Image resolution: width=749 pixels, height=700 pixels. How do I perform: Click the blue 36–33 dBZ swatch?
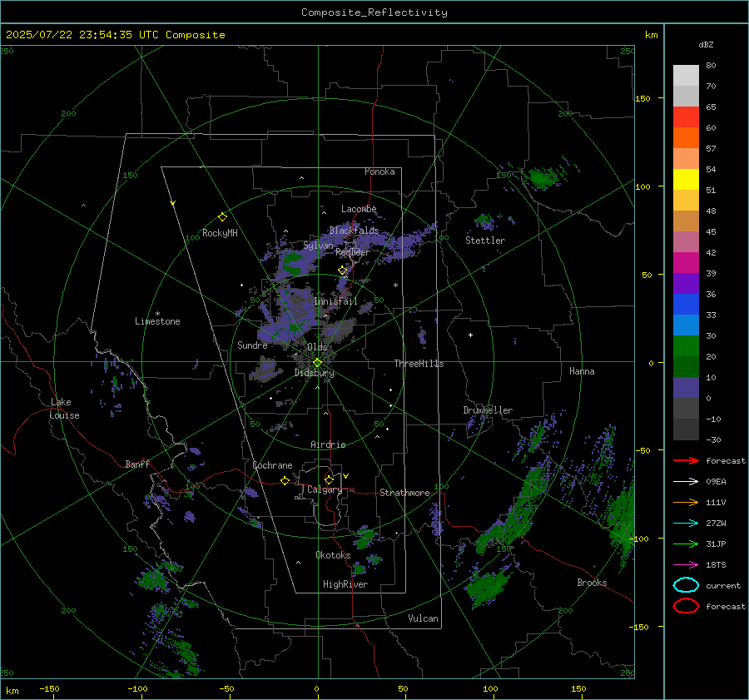686,305
